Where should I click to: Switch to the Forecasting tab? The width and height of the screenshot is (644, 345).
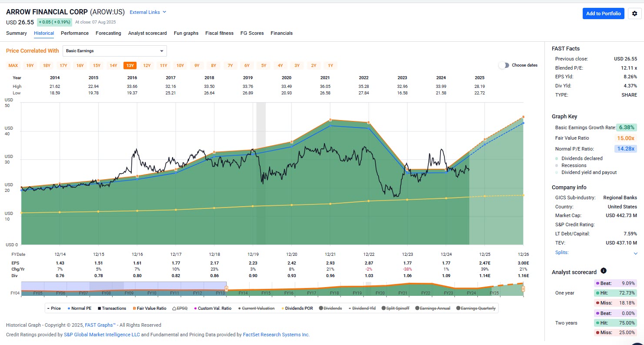(x=108, y=33)
